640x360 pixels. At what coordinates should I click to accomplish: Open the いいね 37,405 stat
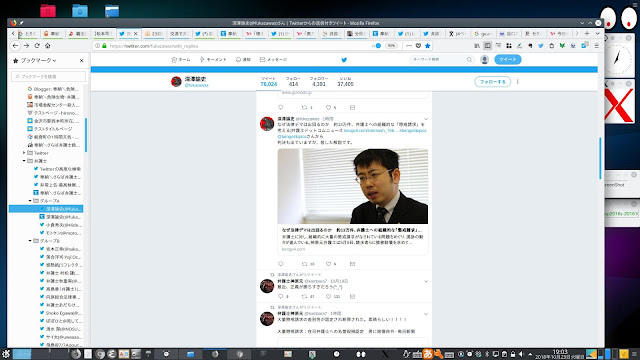pyautogui.click(x=345, y=81)
